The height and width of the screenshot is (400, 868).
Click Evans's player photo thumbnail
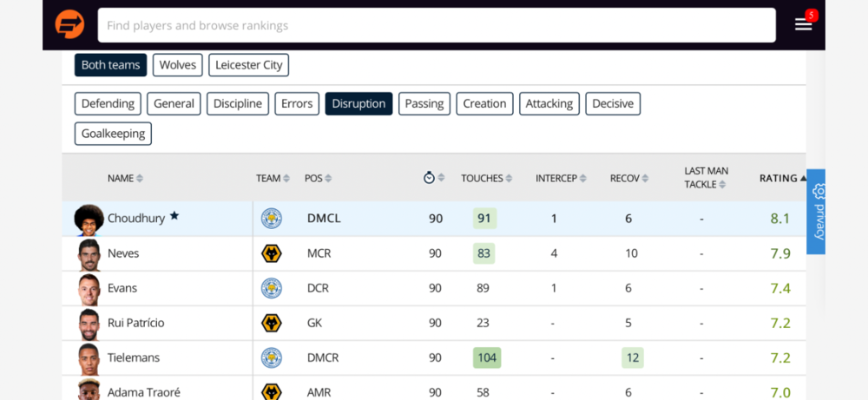tap(89, 289)
